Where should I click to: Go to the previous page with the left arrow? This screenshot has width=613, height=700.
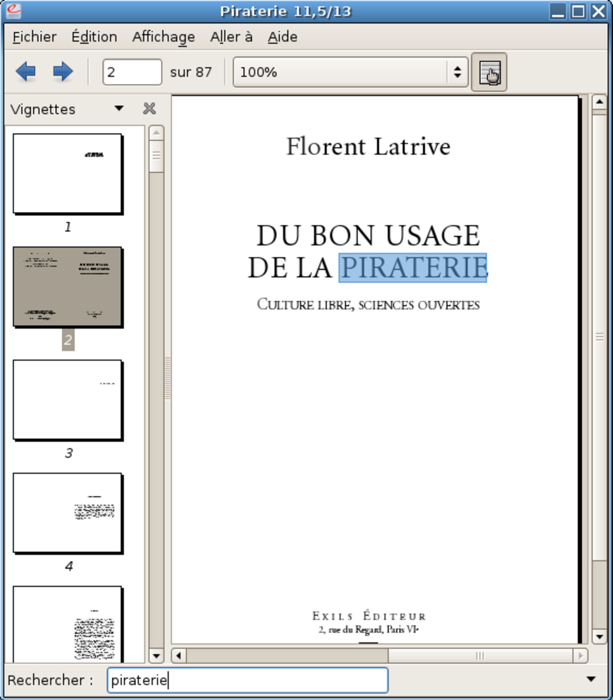[x=26, y=71]
